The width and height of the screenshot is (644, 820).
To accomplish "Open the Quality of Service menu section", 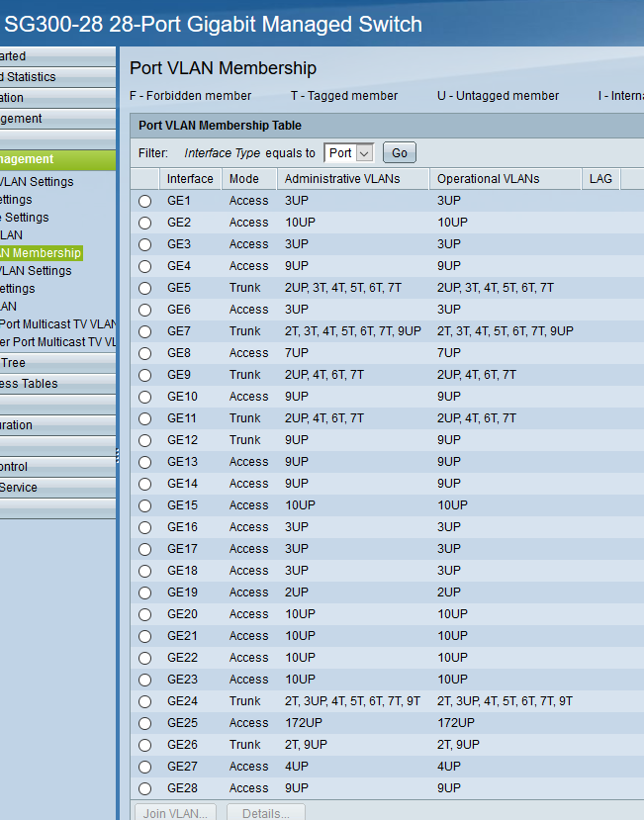I will coord(57,488).
